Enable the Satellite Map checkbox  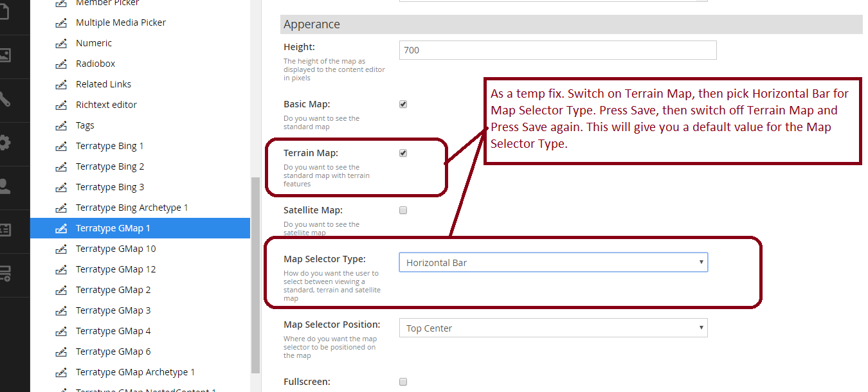403,210
